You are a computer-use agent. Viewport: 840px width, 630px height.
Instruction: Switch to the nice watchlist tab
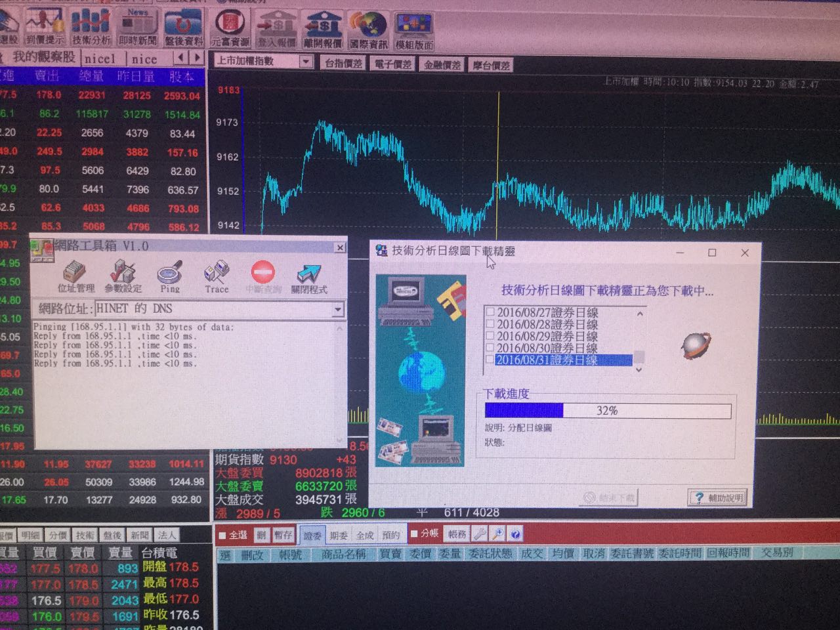(144, 58)
